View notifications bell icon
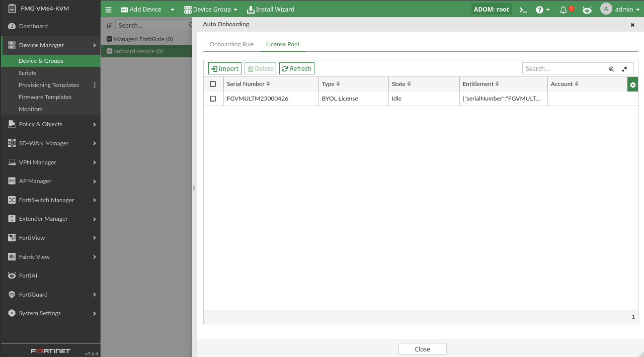Image resolution: width=644 pixels, height=357 pixels. (x=563, y=10)
